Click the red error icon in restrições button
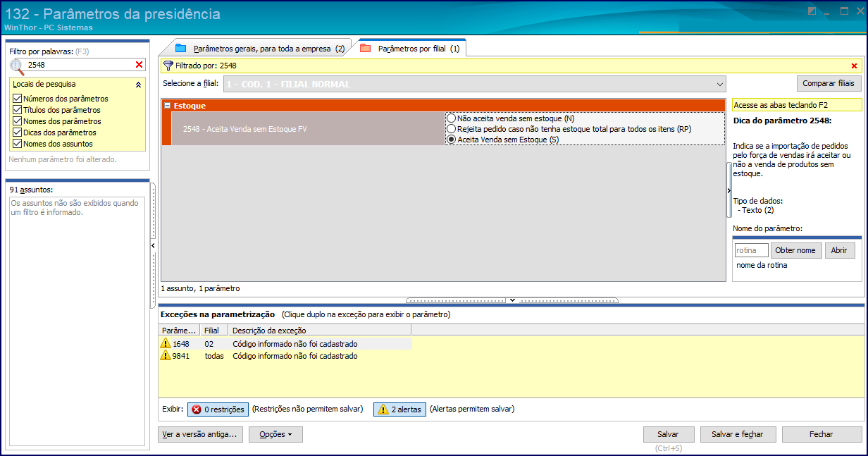Screen dimensions: 868x456 [x=197, y=409]
